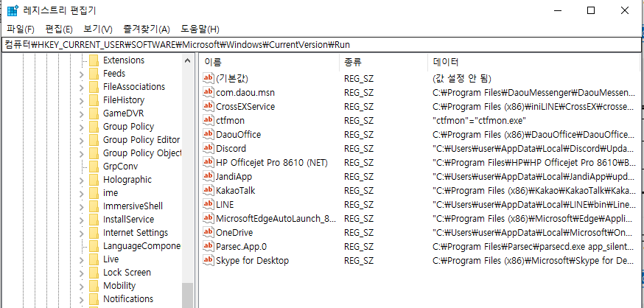The height and width of the screenshot is (308, 644).
Task: Select the Group Policy Objects key label
Action: click(142, 153)
